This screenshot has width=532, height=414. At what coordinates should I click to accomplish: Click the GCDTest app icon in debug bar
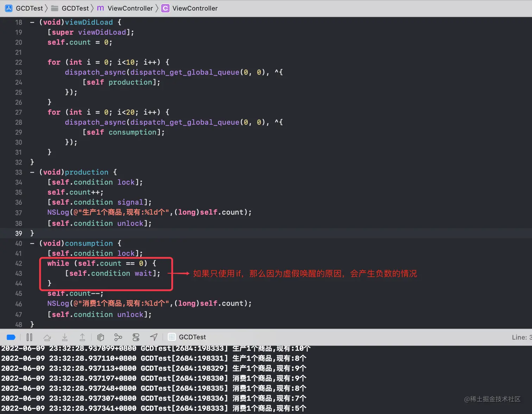[172, 337]
